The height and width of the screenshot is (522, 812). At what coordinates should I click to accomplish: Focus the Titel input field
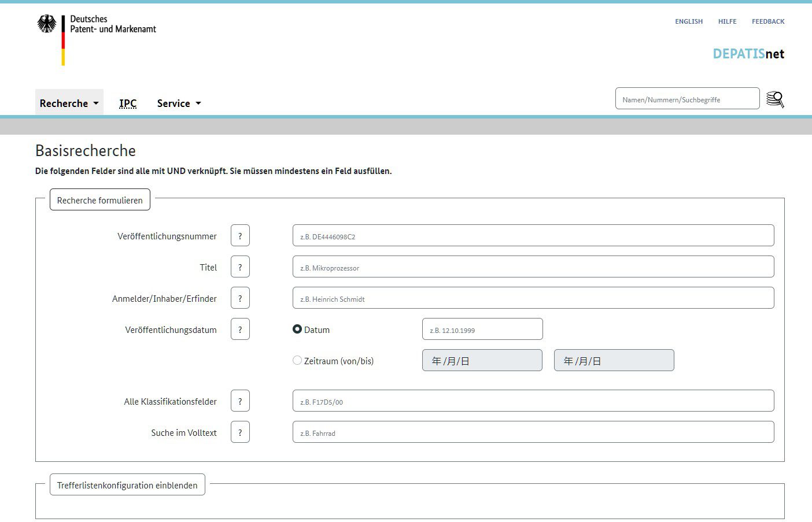coord(533,267)
